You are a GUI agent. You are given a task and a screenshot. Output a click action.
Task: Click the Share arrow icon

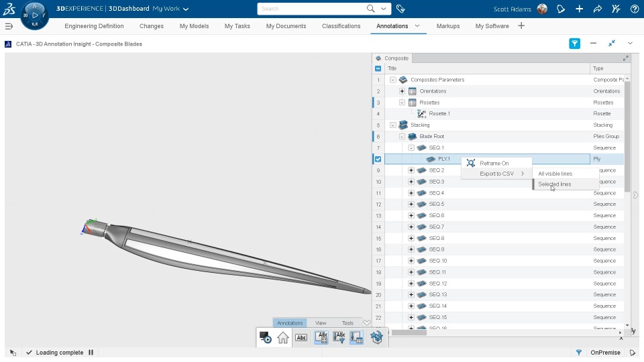[598, 9]
